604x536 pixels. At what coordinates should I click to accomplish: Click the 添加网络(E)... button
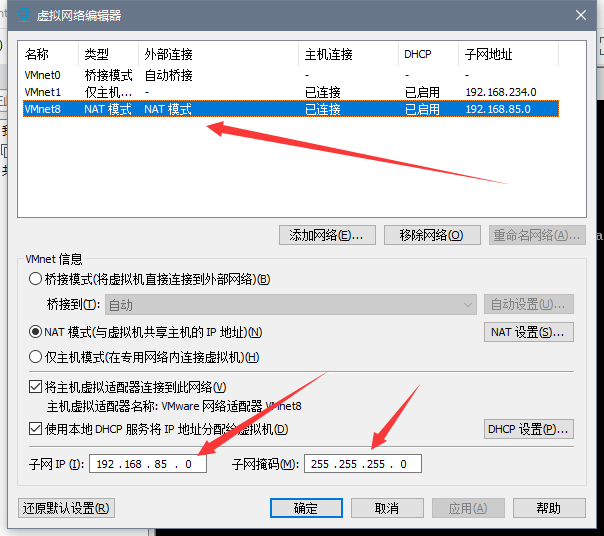point(327,235)
